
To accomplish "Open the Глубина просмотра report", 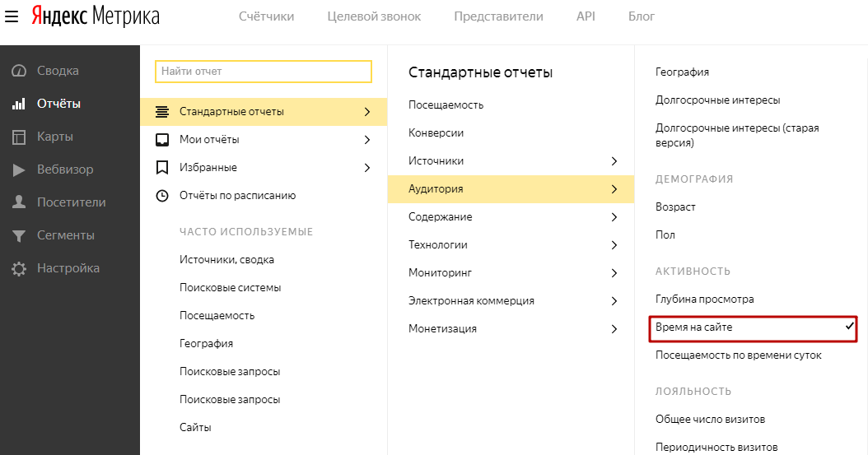I will click(x=704, y=299).
